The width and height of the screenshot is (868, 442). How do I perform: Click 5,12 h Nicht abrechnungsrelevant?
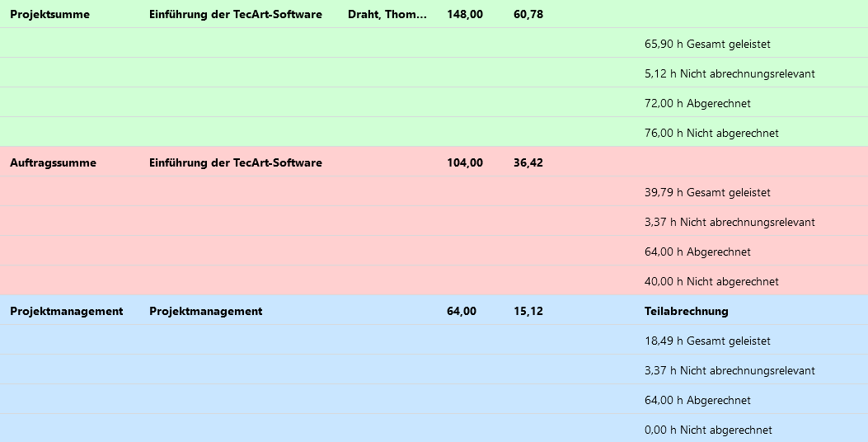[730, 73]
